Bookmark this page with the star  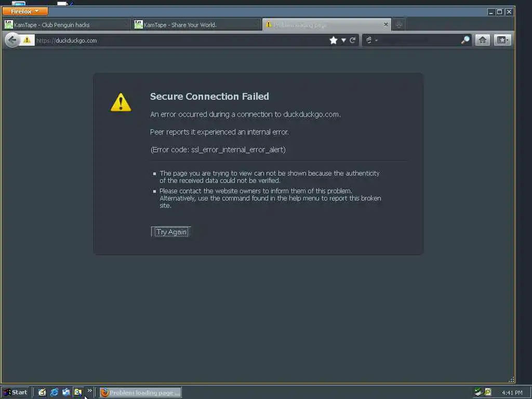click(334, 41)
